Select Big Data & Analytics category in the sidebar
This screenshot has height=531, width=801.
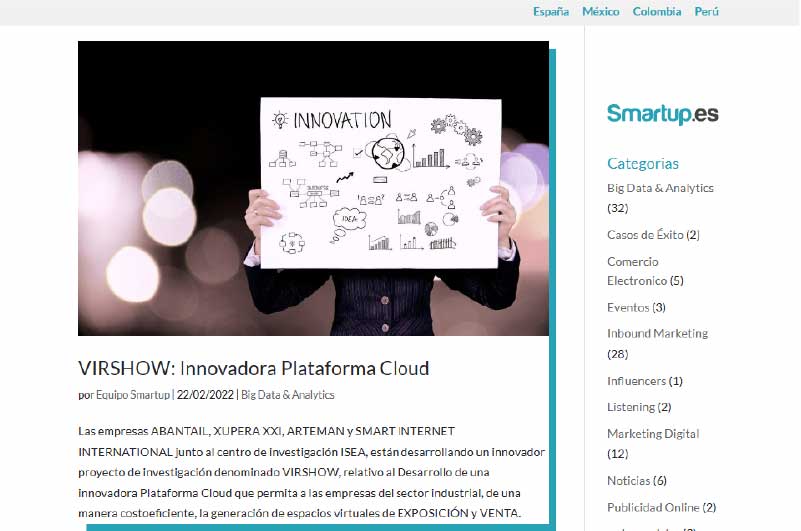660,188
